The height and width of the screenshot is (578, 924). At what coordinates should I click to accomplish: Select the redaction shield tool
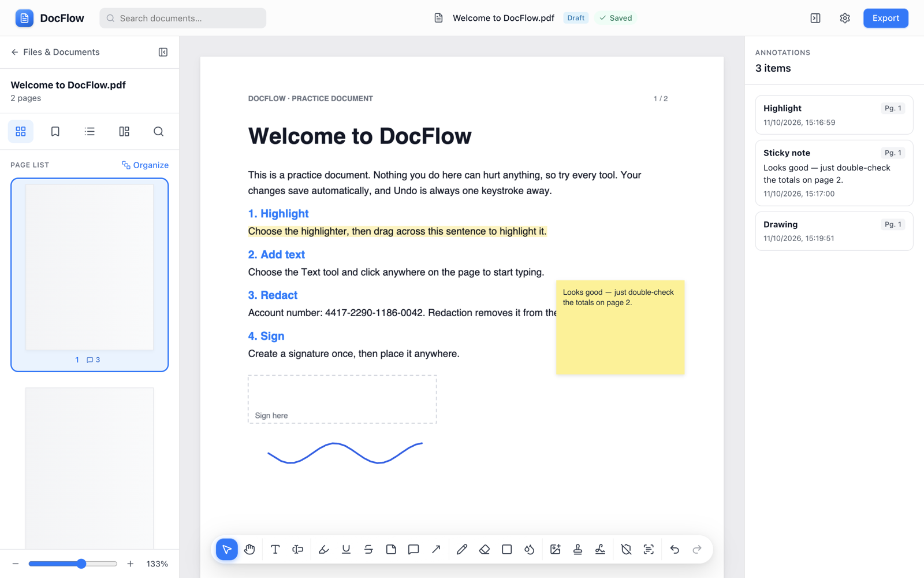click(x=626, y=549)
